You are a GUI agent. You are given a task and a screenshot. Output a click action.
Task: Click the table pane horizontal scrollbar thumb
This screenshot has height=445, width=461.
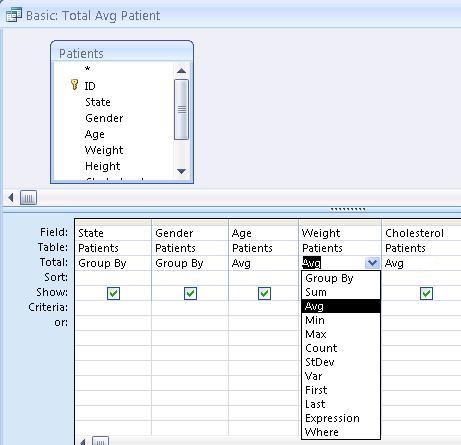click(28, 198)
